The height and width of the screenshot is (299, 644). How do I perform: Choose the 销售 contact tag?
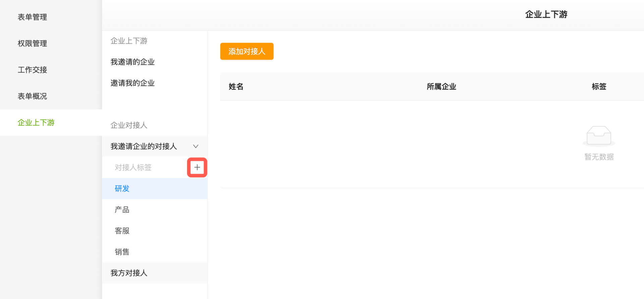[122, 252]
